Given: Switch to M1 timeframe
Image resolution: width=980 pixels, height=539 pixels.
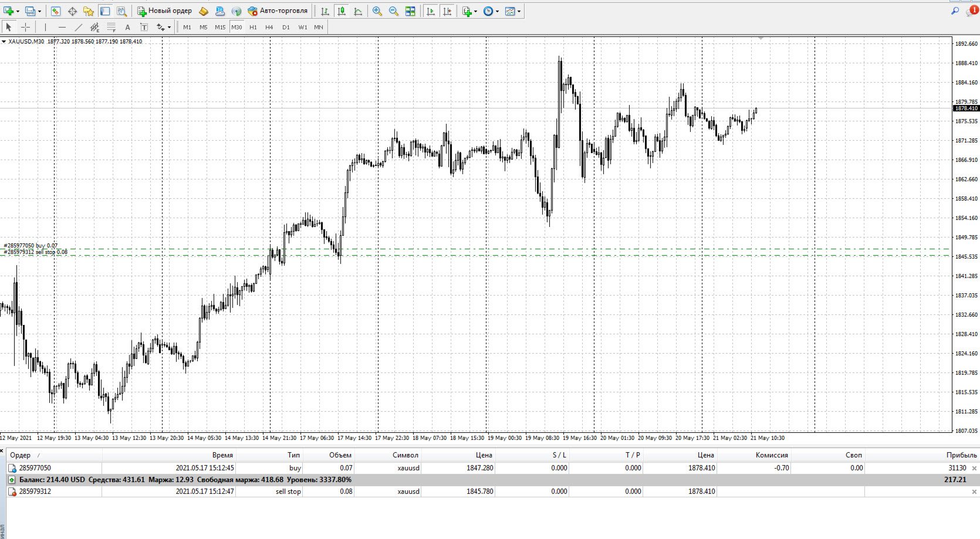Looking at the screenshot, I should click(187, 27).
